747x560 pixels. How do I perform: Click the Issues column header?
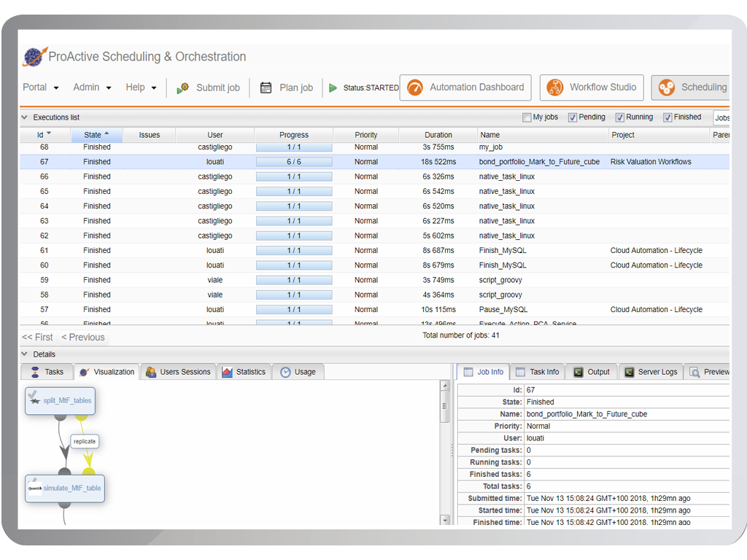[149, 135]
